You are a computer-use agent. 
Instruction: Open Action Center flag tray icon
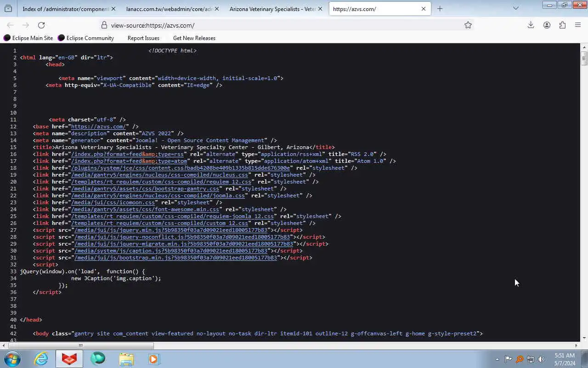pyautogui.click(x=508, y=359)
